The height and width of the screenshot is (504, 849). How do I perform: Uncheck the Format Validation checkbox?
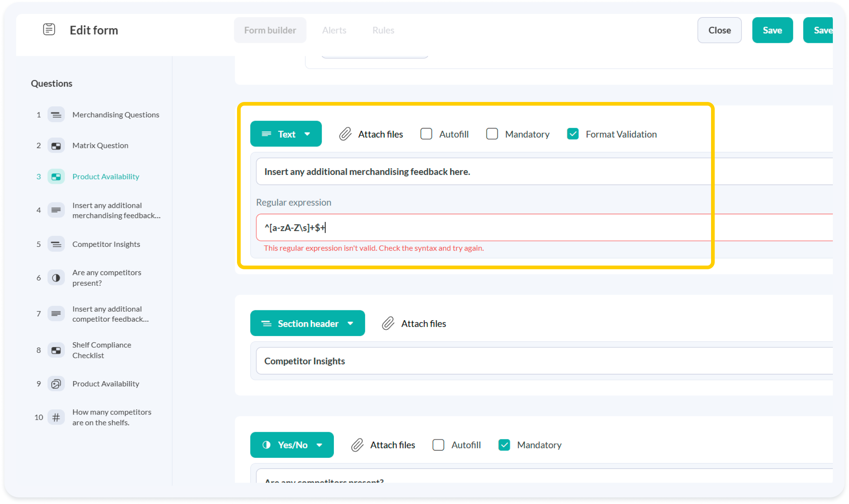tap(573, 134)
